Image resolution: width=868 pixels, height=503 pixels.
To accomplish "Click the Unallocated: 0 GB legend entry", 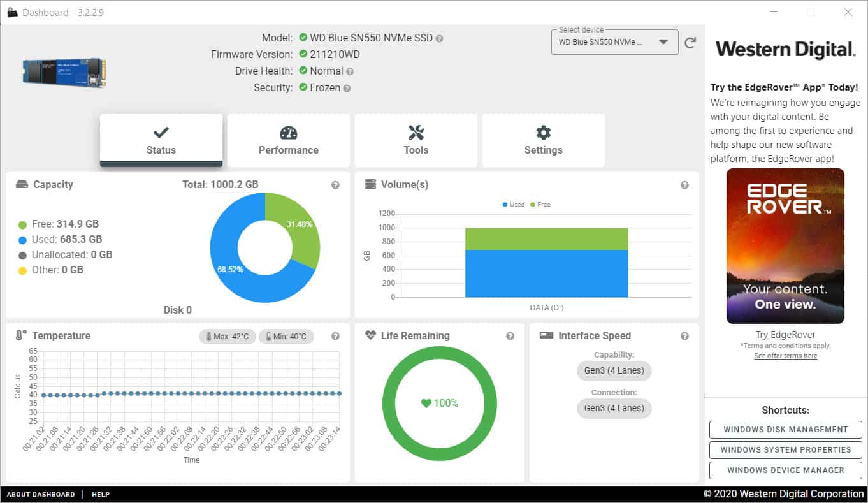I will point(66,255).
